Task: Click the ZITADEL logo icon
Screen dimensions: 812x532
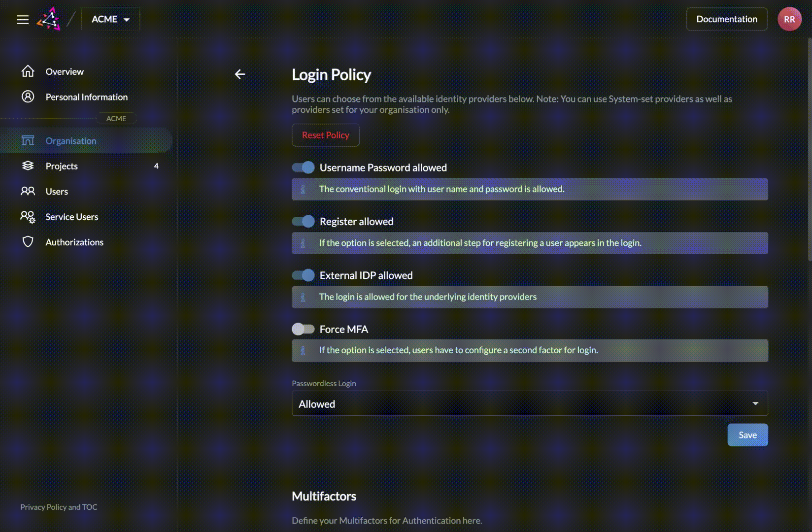Action: point(49,19)
